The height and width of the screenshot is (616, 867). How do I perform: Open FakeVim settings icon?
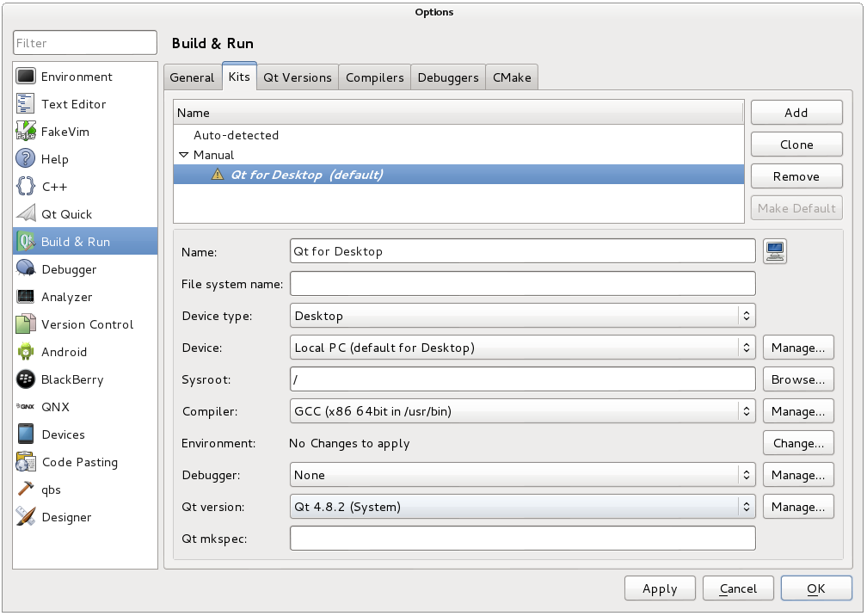(26, 132)
